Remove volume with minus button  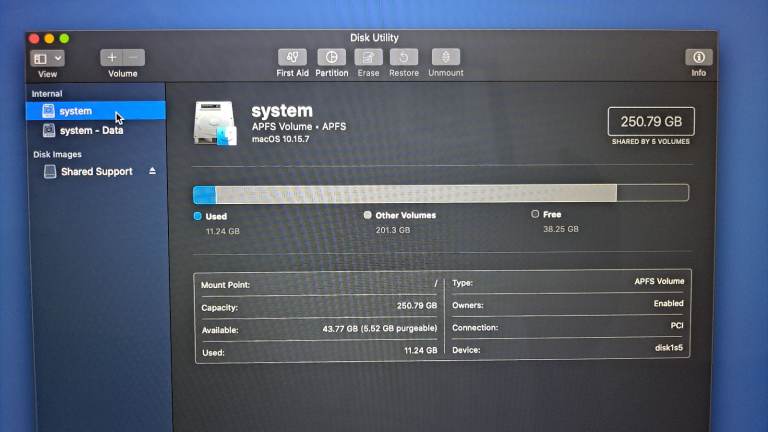134,58
